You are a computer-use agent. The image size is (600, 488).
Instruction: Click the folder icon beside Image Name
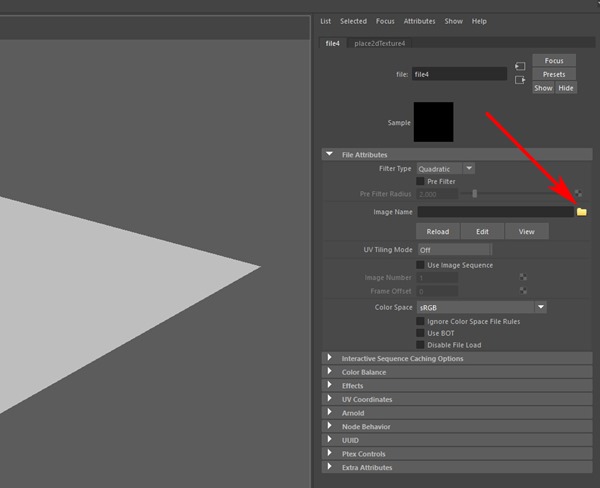[582, 212]
